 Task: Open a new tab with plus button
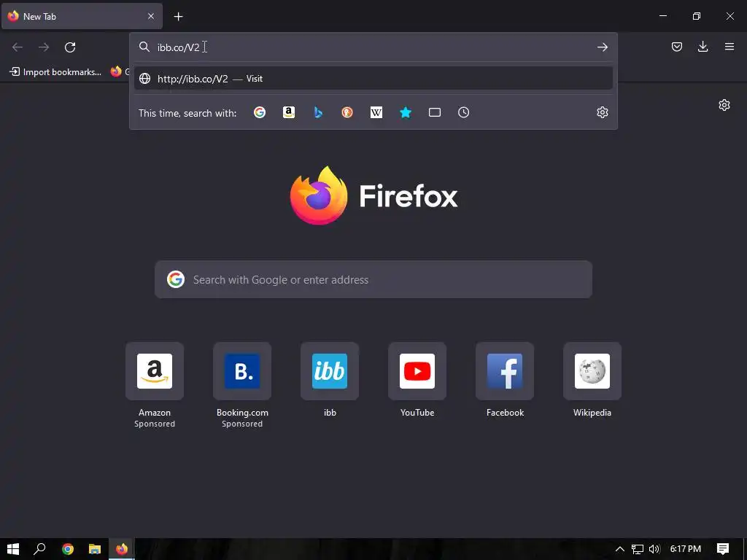pos(178,17)
